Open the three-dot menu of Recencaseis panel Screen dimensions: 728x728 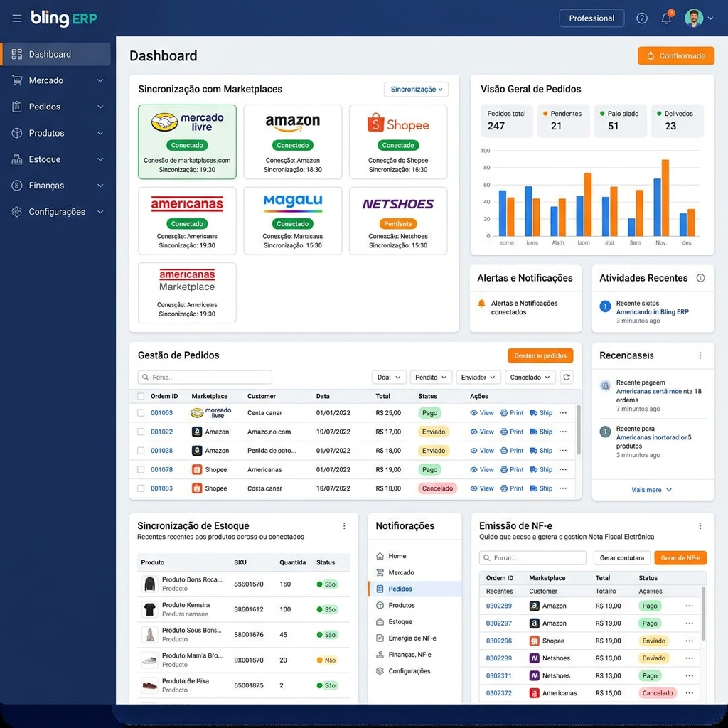click(x=700, y=355)
